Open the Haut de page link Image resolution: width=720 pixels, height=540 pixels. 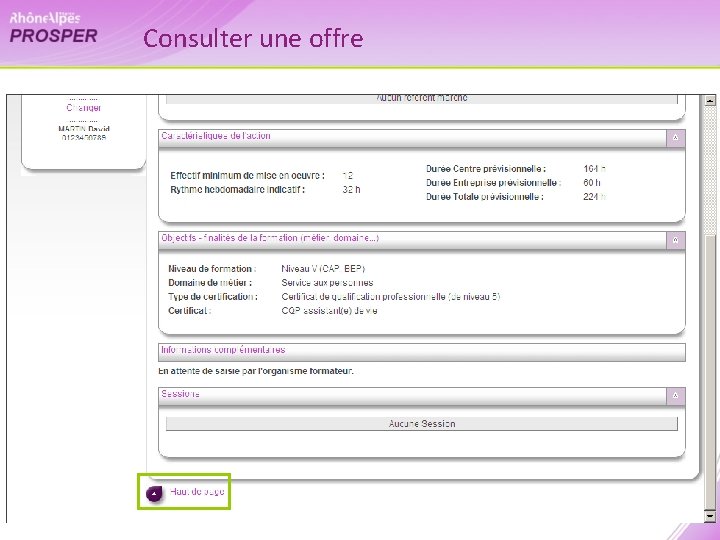coord(197,492)
